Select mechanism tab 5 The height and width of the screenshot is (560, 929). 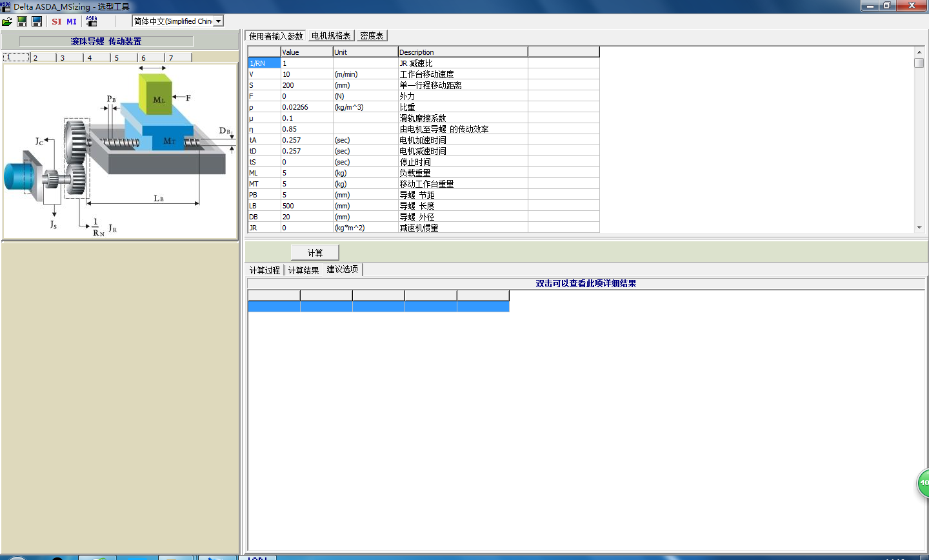point(125,57)
